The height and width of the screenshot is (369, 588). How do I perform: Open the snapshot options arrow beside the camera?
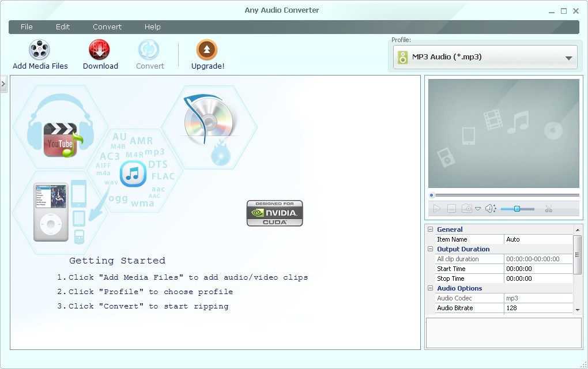pyautogui.click(x=478, y=209)
